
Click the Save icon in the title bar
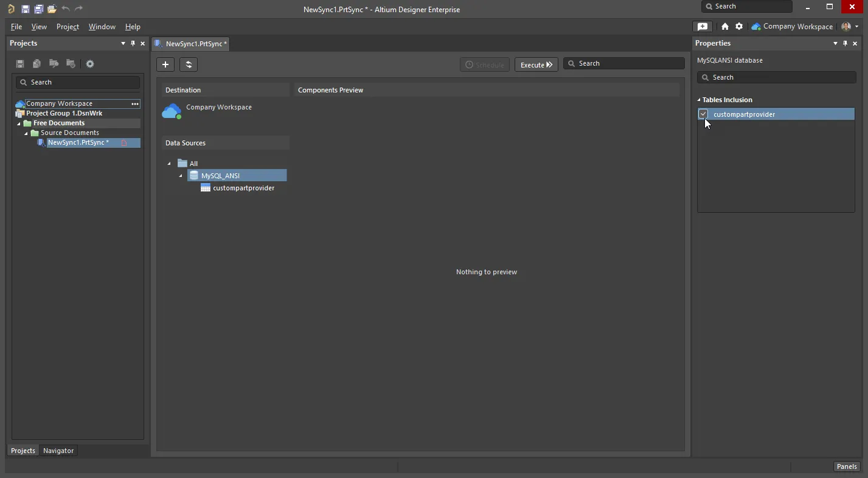[25, 9]
